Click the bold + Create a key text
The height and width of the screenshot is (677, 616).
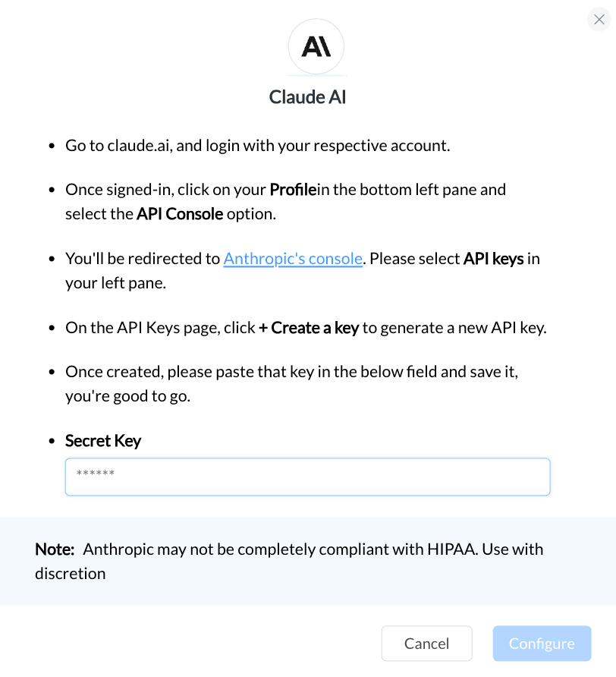(309, 328)
